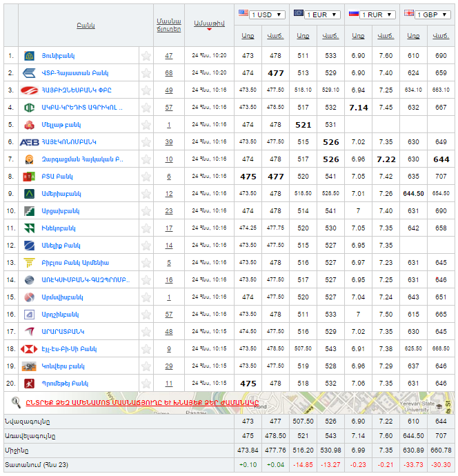Sort the table by the bank name column header
Viewport: 458px width, 476px height.
(86, 26)
